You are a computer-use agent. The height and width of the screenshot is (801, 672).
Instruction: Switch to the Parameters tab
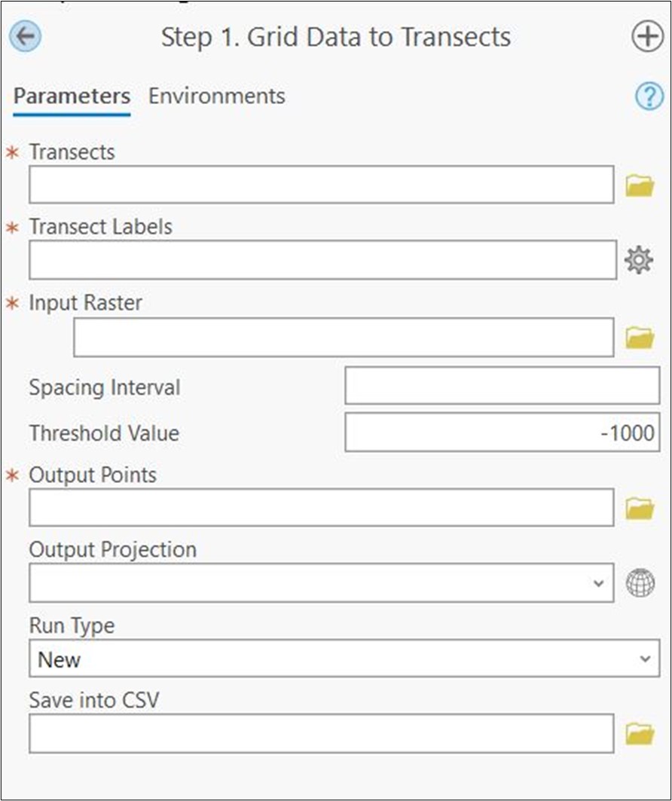point(72,96)
